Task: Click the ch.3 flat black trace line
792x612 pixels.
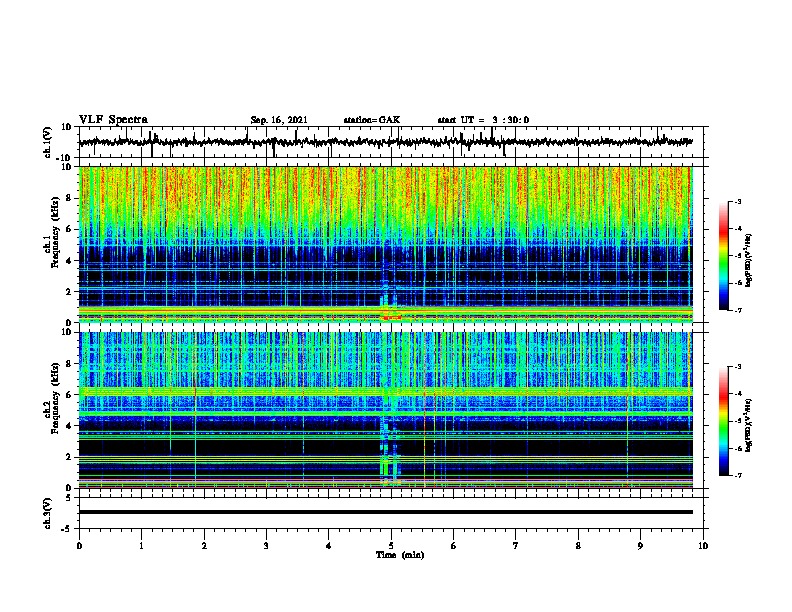Action: (386, 512)
